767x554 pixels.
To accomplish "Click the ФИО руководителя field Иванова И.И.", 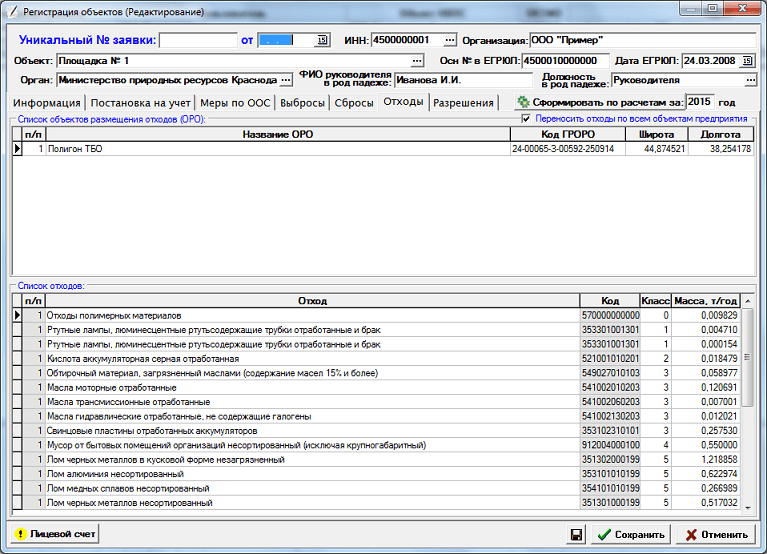I will pos(463,80).
